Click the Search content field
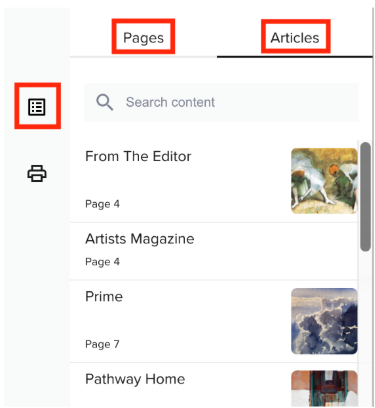This screenshot has width=375, height=408. (221, 102)
